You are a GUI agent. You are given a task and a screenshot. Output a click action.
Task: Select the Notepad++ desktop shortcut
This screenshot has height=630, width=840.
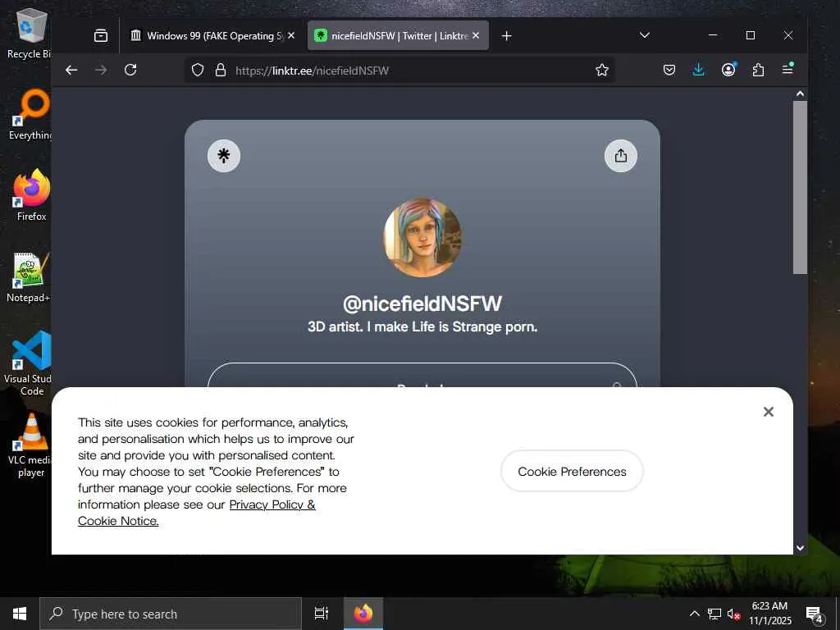29,277
